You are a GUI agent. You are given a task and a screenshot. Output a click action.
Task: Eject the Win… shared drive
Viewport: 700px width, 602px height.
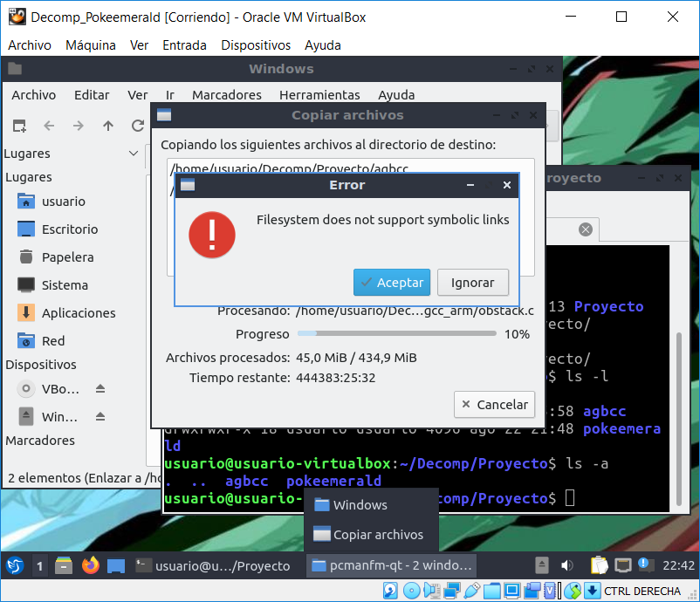coord(100,417)
